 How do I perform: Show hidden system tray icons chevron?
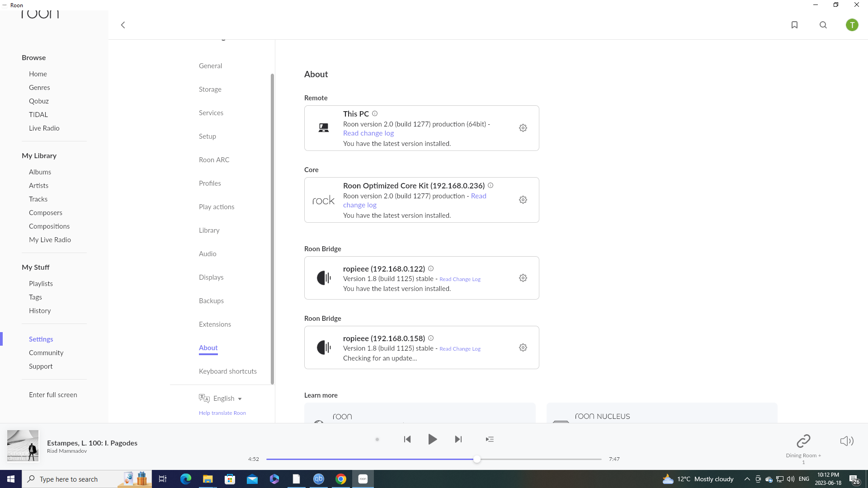[x=747, y=479]
